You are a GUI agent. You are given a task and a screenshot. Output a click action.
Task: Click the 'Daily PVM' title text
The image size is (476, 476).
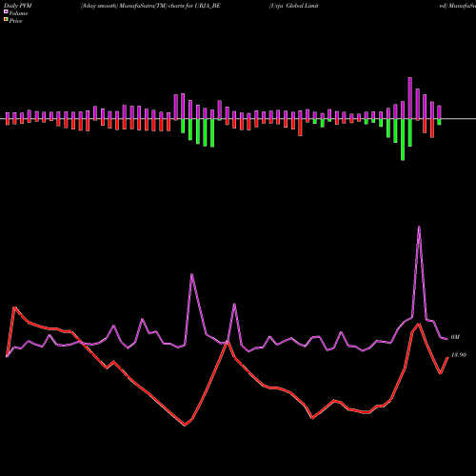[x=18, y=6]
